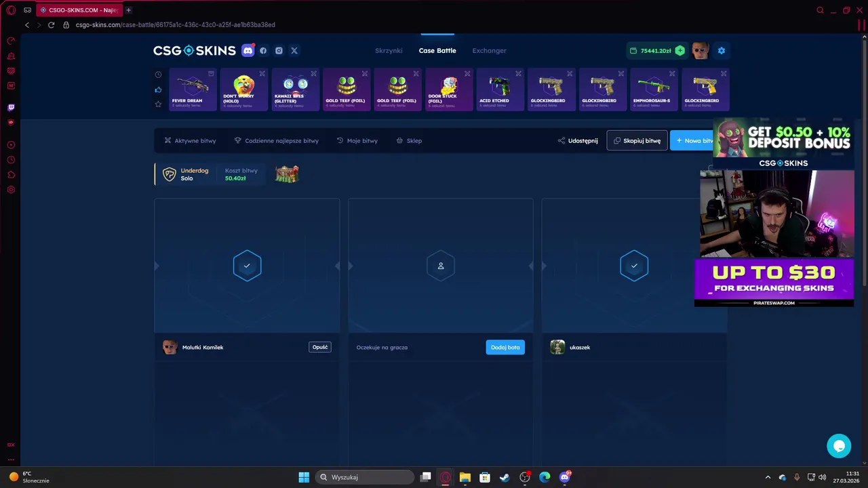
Task: Click the volume icon in system tray
Action: (x=823, y=477)
